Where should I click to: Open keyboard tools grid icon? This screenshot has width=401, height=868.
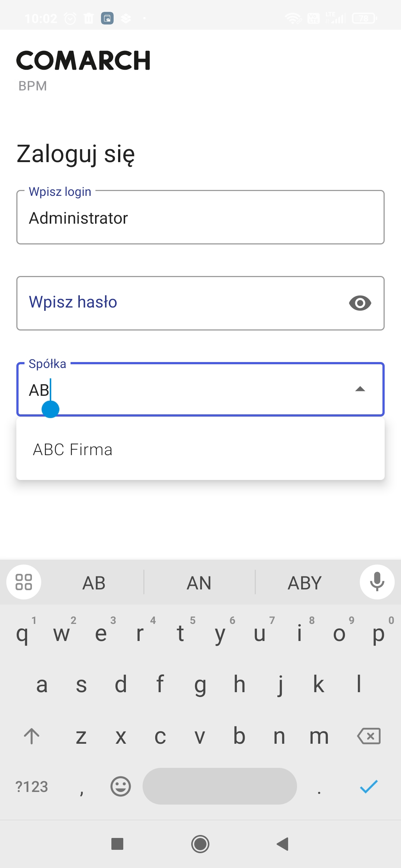click(x=24, y=582)
